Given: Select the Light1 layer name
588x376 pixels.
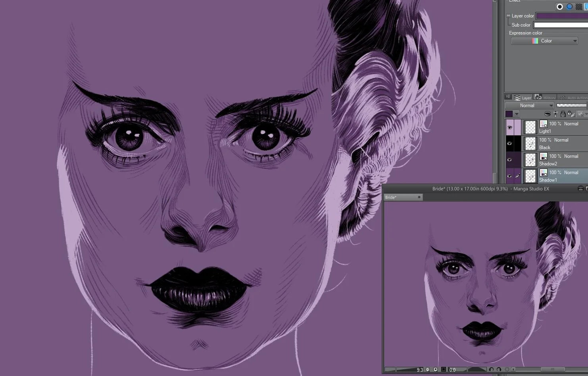Looking at the screenshot, I should coord(545,131).
